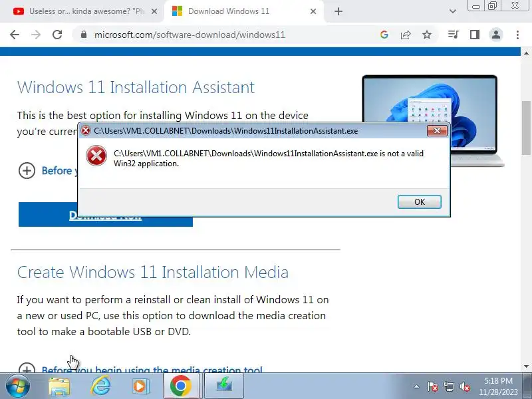Close the Win32 error dialog

(437, 130)
